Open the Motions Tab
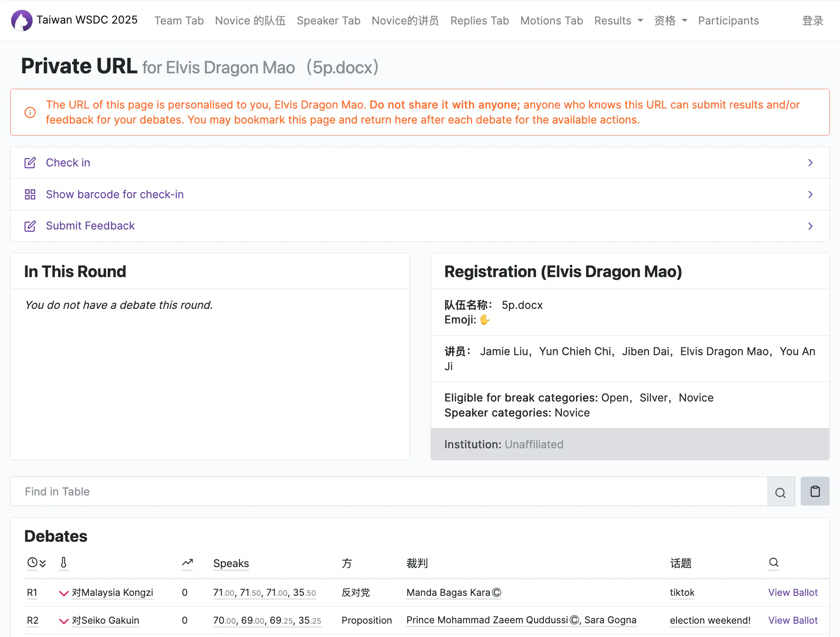 552,21
